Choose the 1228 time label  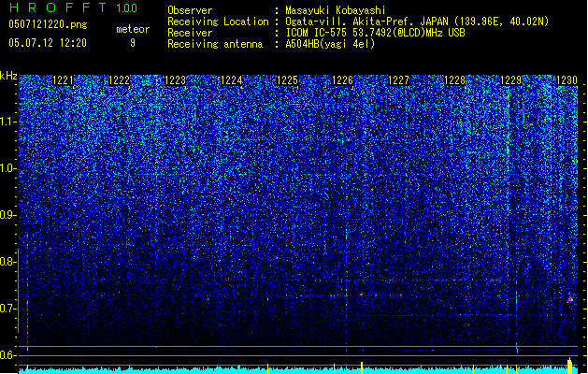pos(454,80)
